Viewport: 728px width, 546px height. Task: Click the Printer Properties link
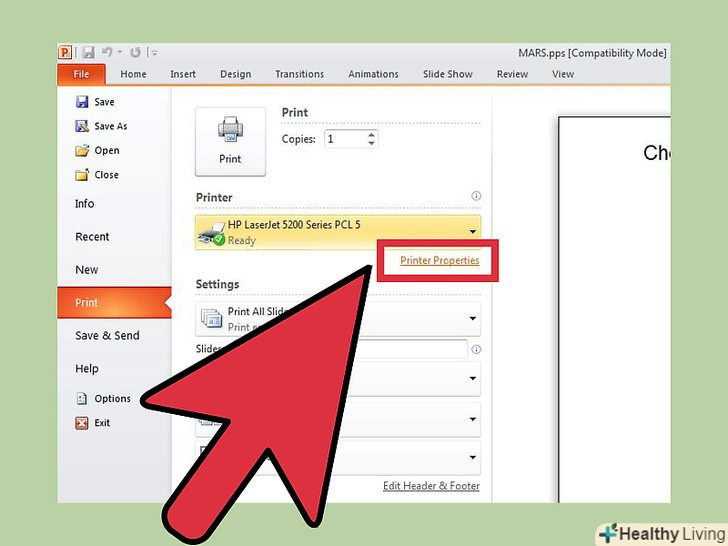coord(440,260)
